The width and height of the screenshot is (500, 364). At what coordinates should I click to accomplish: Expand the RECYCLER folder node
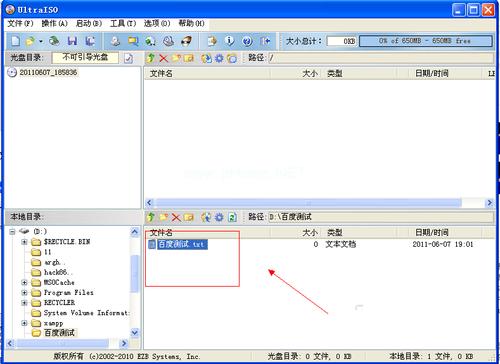coord(24,303)
